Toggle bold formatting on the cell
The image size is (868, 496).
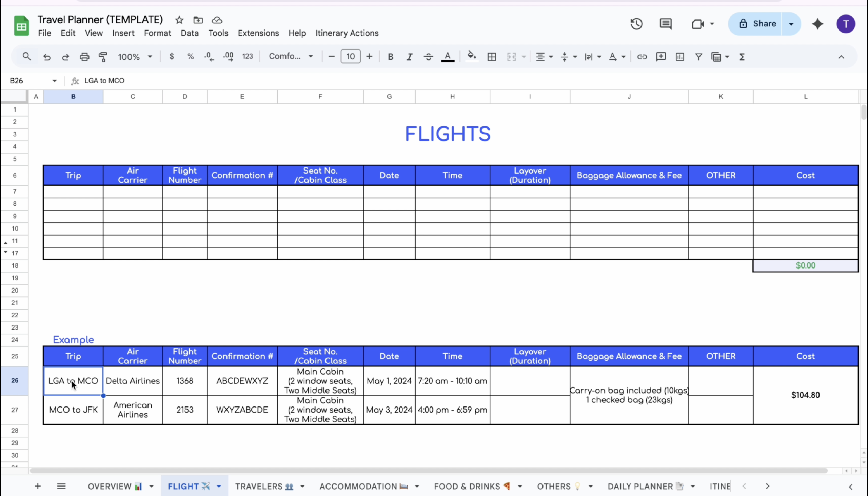(390, 57)
